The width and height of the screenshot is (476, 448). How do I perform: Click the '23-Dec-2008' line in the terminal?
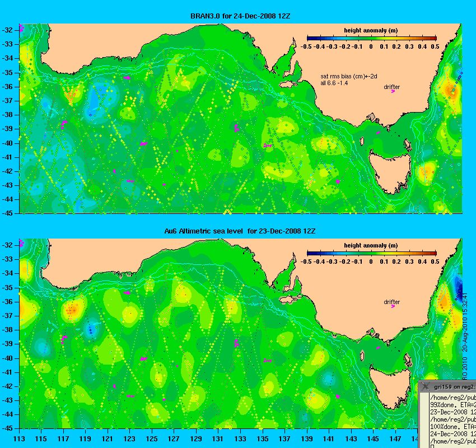tap(452, 412)
